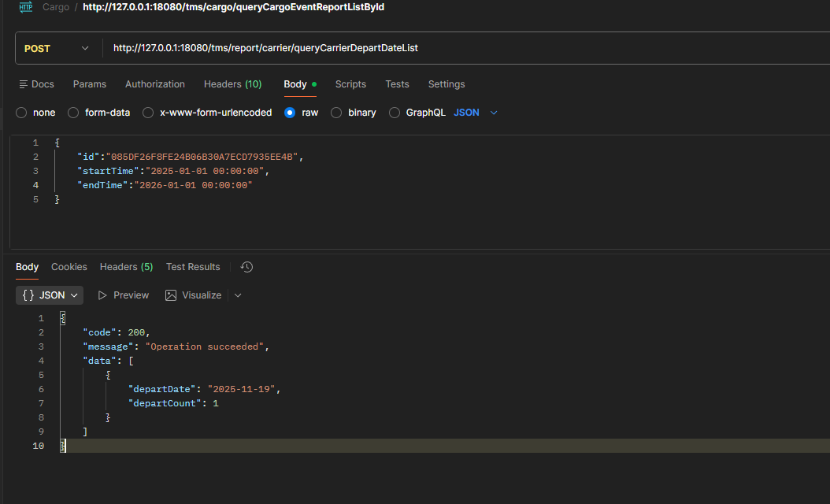Expand the chevron next to Visualize

238,295
